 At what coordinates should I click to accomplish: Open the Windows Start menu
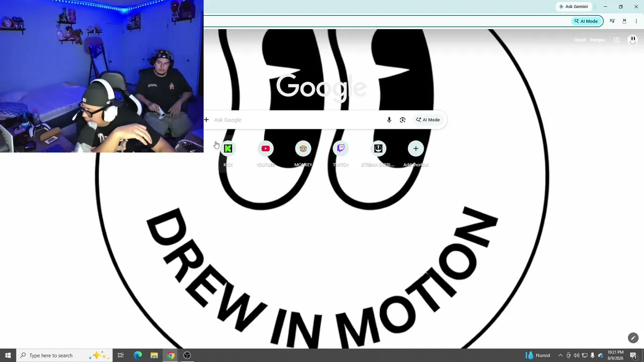point(8,355)
